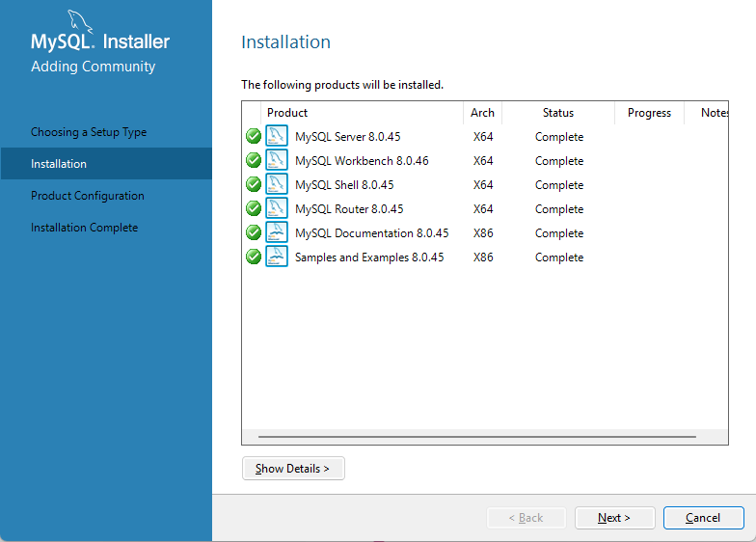The image size is (756, 542).
Task: Click Complete status of MySQL Workbench row
Action: (559, 161)
